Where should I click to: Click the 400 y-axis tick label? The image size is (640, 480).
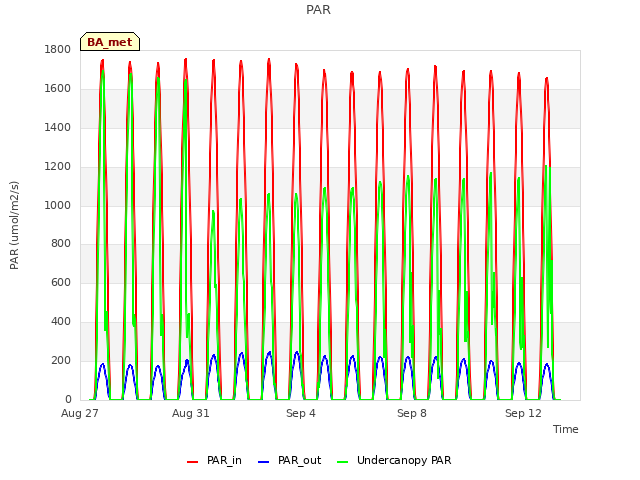pyautogui.click(x=61, y=321)
